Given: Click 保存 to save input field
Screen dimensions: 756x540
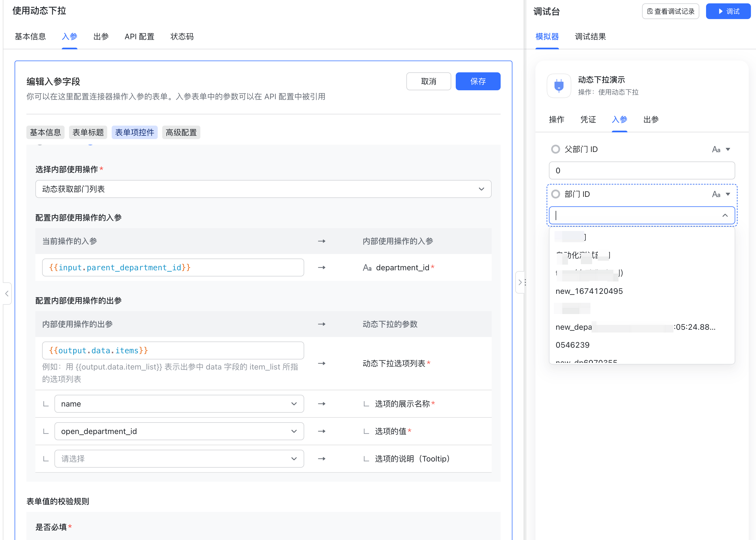Looking at the screenshot, I should point(478,82).
